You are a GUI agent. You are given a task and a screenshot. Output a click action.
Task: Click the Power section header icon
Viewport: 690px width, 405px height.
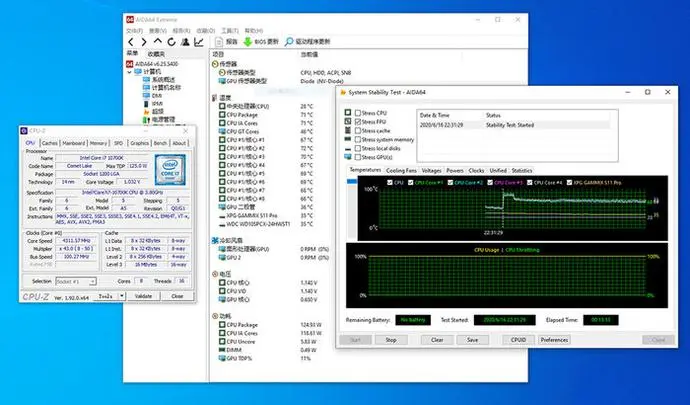pos(215,316)
